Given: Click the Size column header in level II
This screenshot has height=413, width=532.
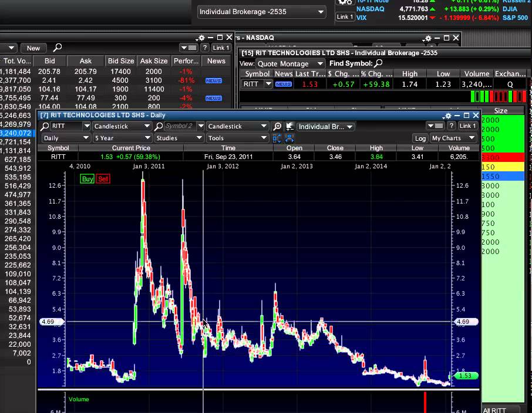Looking at the screenshot, I should click(x=500, y=111).
